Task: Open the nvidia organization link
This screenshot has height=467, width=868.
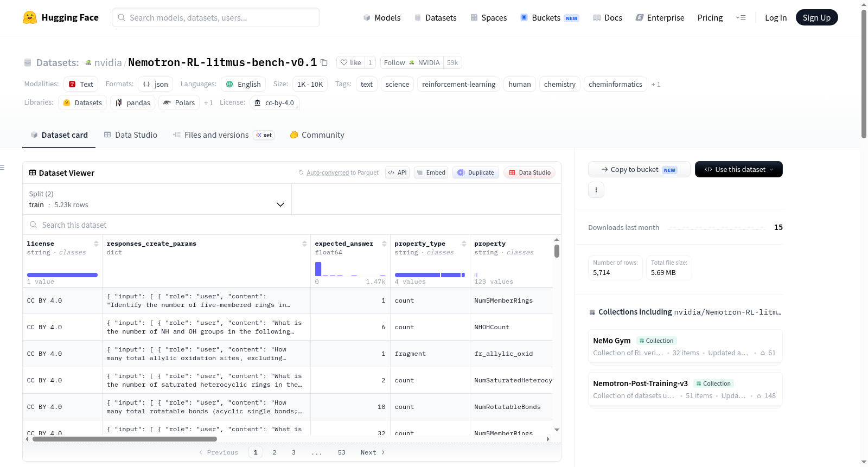Action: pyautogui.click(x=108, y=62)
